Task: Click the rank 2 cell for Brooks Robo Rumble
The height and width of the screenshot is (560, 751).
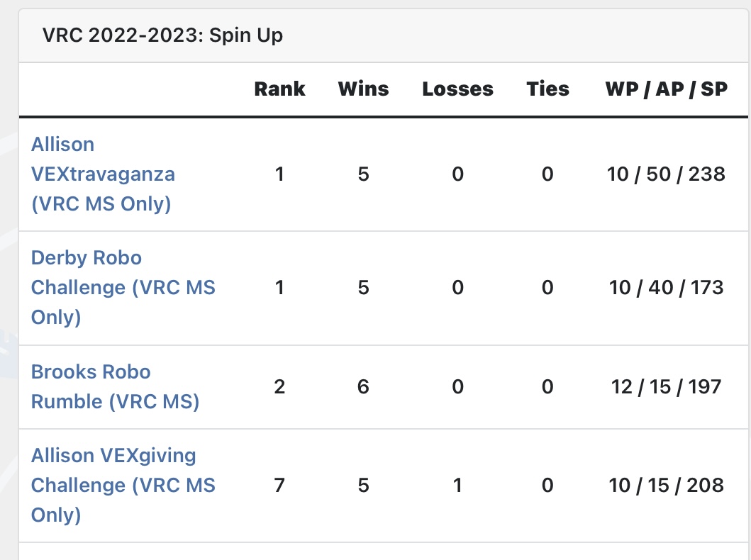Action: tap(279, 387)
